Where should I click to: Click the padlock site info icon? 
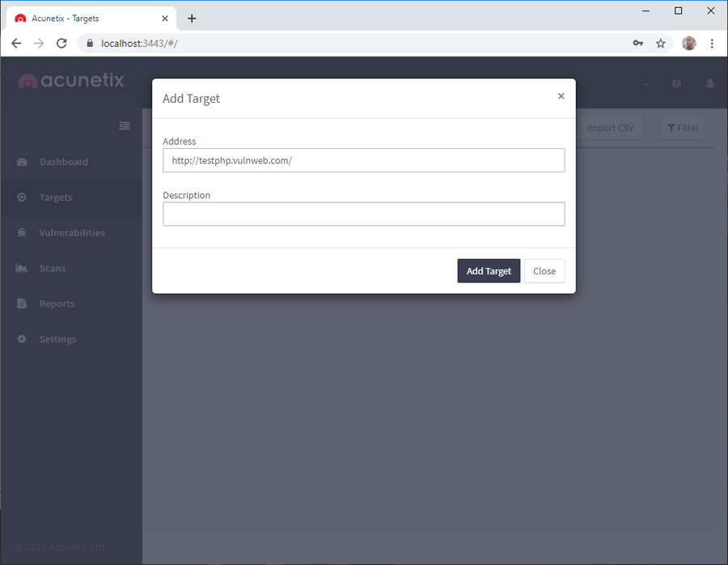[90, 43]
